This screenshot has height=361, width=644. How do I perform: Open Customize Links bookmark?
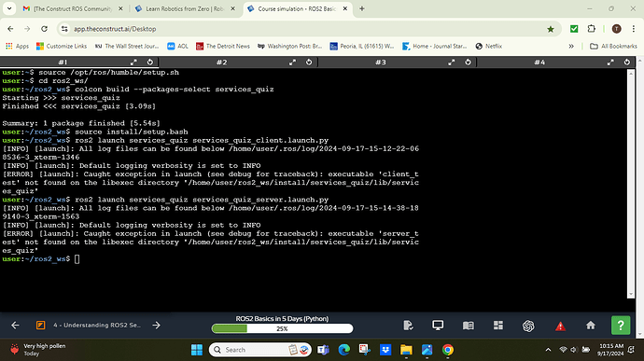pos(62,47)
